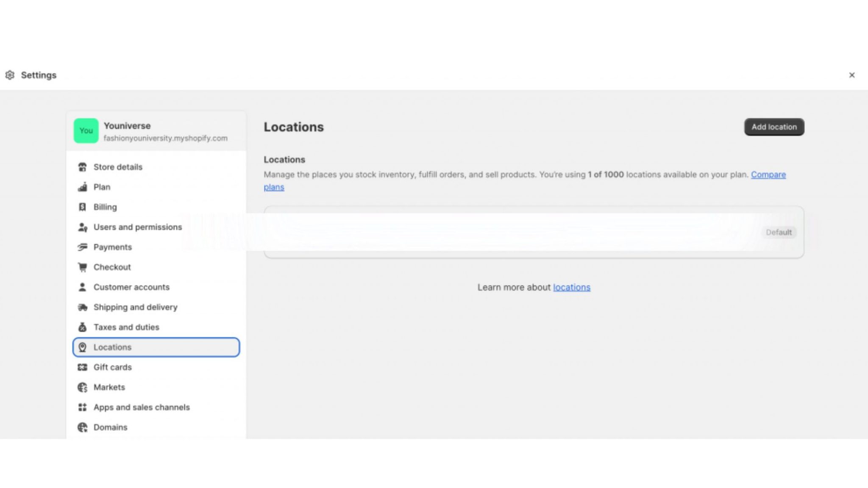Follow the Compare plans link

click(768, 175)
